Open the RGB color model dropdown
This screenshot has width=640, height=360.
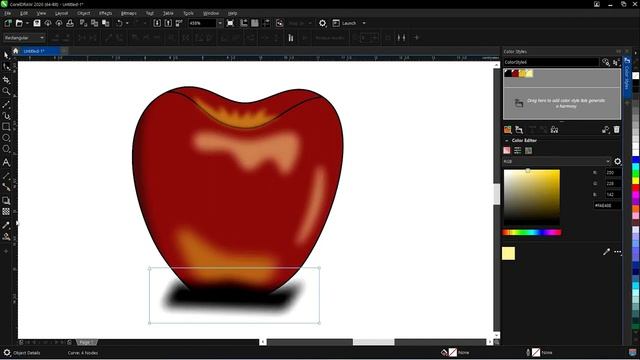click(557, 162)
